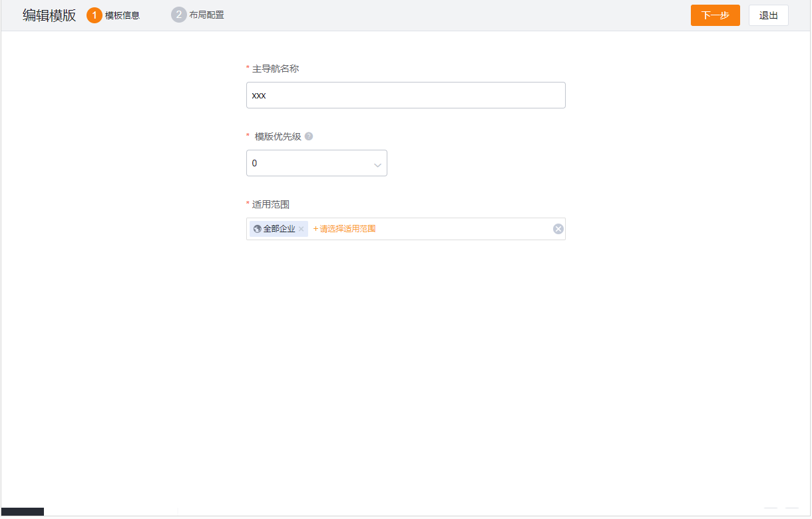
Task: Click empty area of 适用范围 selector field
Action: pyautogui.click(x=466, y=229)
